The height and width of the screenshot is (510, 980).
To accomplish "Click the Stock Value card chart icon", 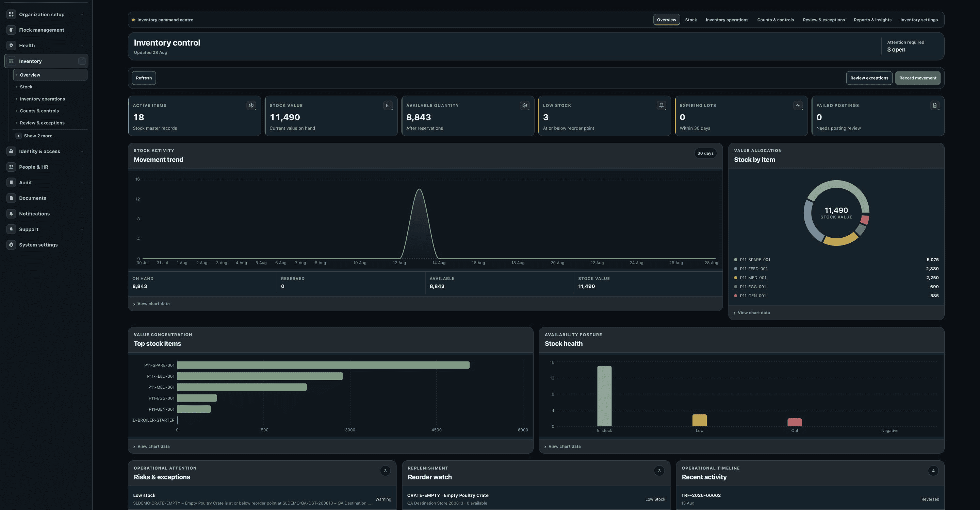I will (388, 106).
